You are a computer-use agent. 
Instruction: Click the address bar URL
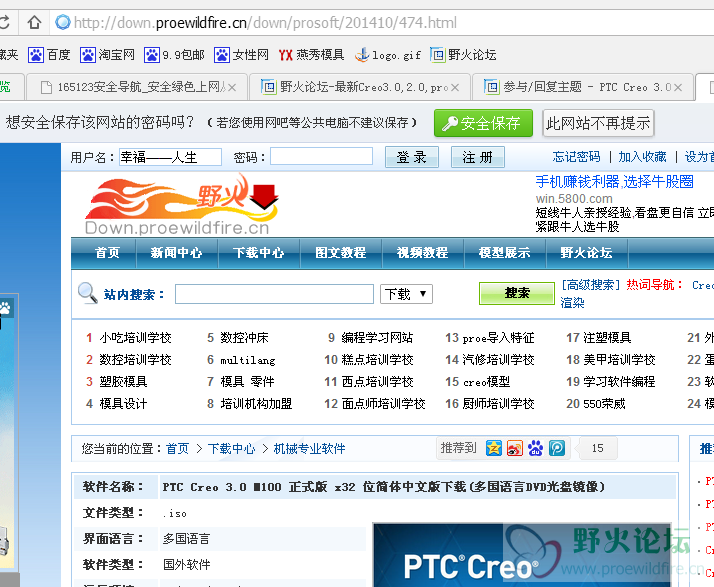[x=265, y=22]
